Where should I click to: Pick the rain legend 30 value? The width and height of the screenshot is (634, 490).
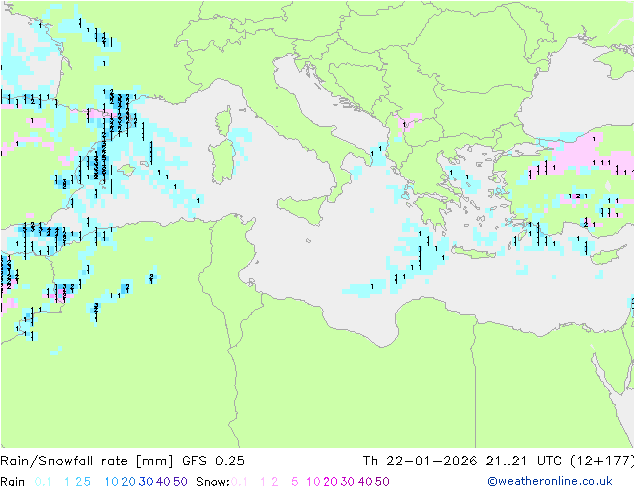pos(146,482)
